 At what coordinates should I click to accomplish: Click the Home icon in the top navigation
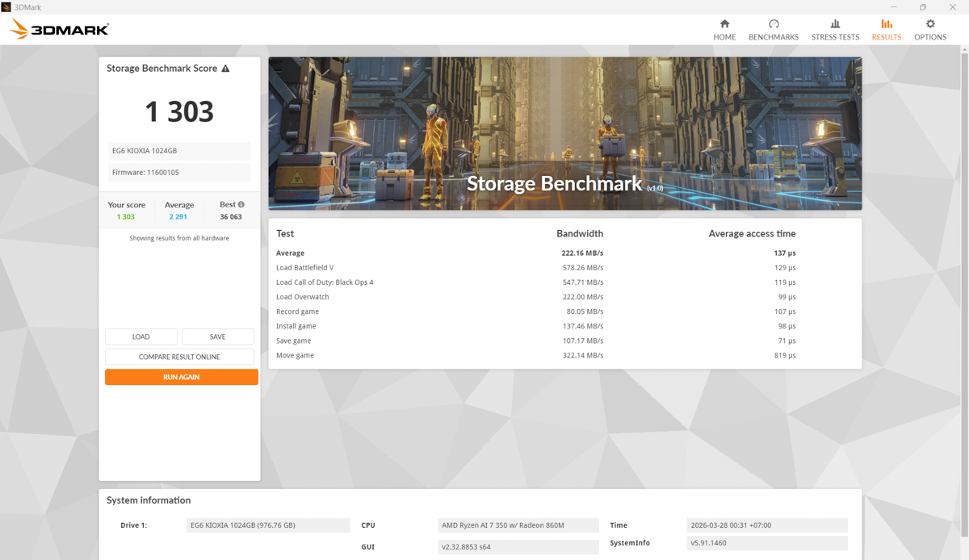pos(724,25)
